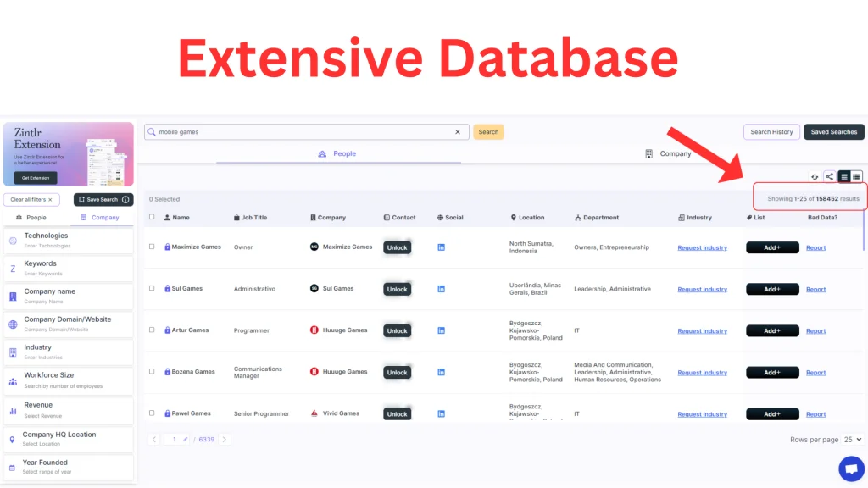Click the refresh results icon

(815, 177)
